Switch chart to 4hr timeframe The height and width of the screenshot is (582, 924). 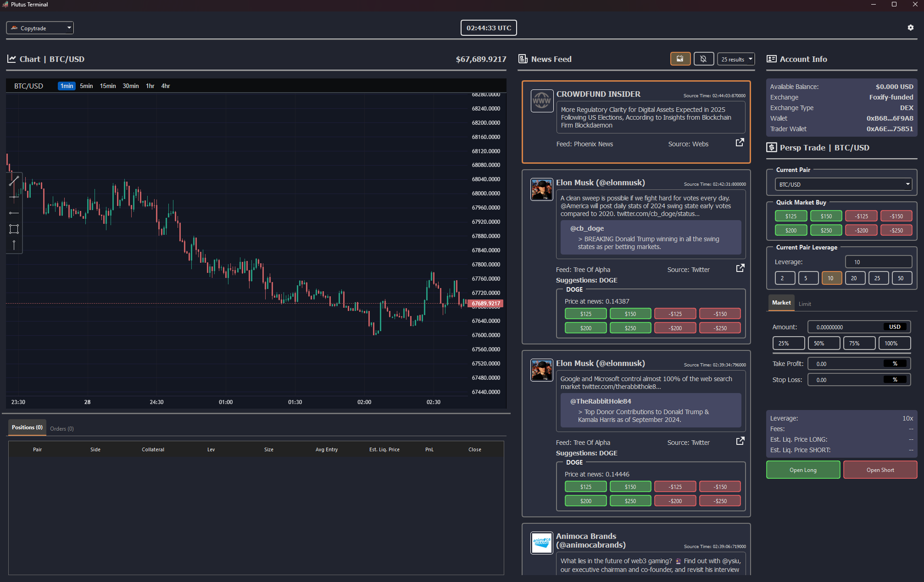(166, 86)
